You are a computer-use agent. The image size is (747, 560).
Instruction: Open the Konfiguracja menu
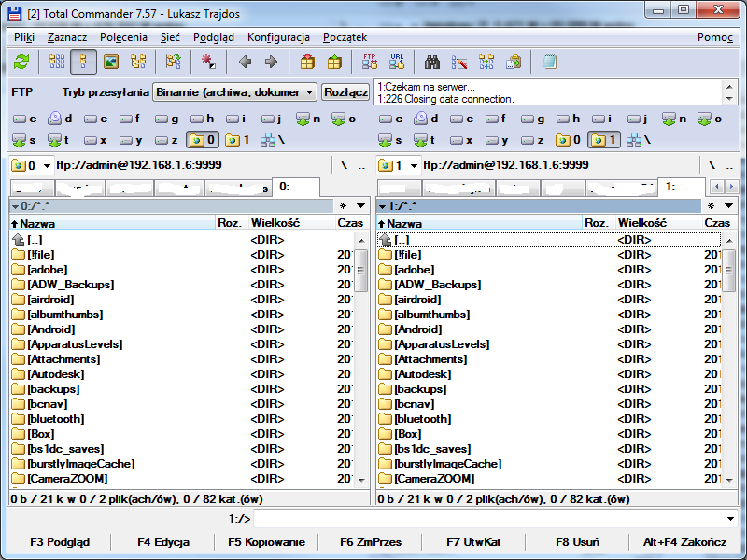278,37
